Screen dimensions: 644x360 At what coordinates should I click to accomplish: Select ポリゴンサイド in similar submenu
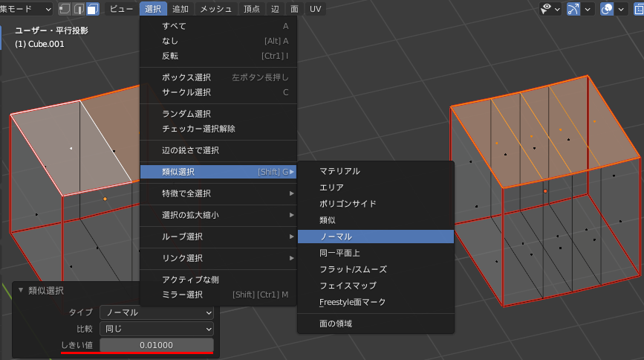(x=376, y=204)
